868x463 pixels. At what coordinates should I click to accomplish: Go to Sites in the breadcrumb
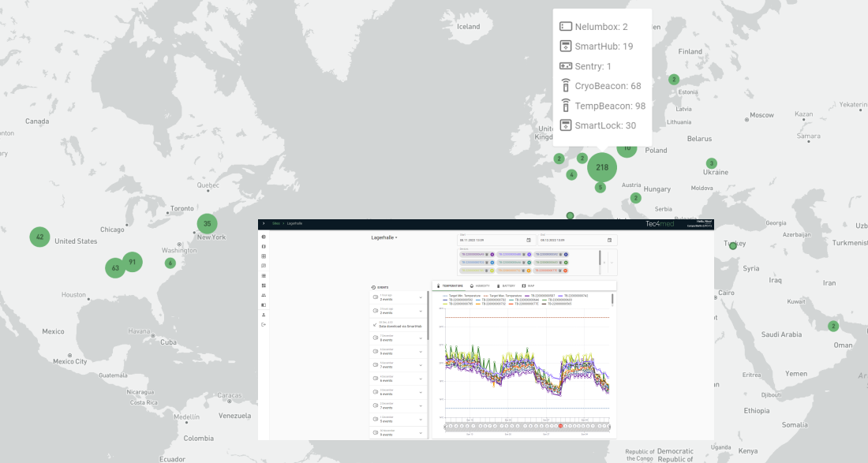click(x=276, y=224)
